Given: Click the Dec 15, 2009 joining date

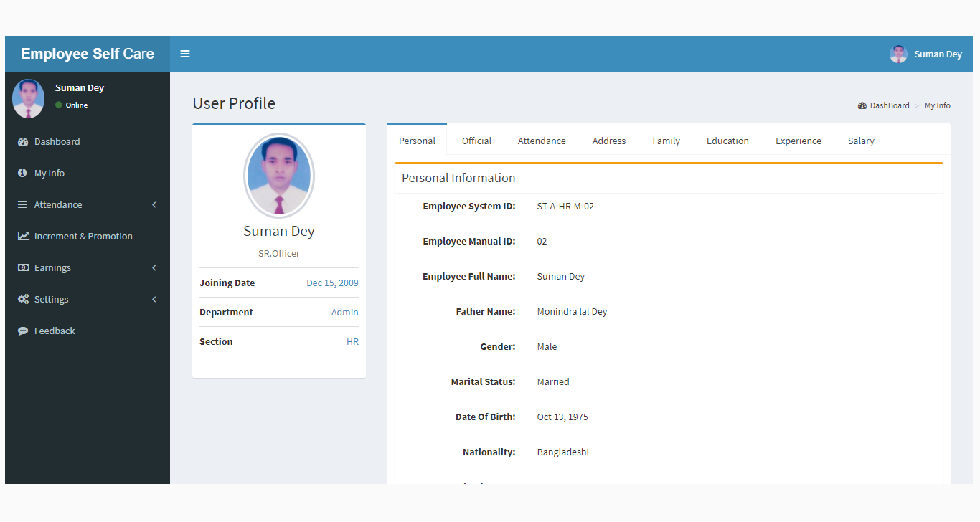Looking at the screenshot, I should pyautogui.click(x=332, y=283).
